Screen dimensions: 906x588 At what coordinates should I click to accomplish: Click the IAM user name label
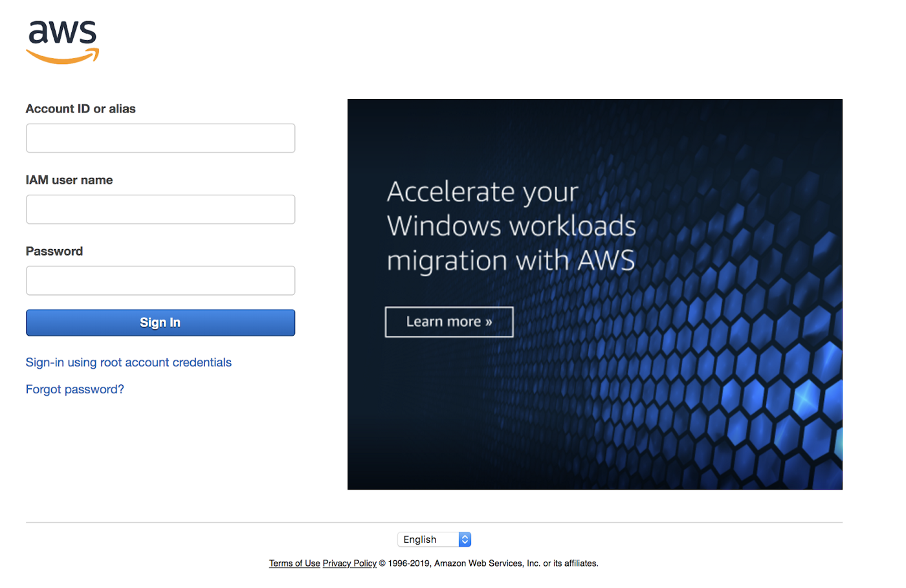point(69,180)
